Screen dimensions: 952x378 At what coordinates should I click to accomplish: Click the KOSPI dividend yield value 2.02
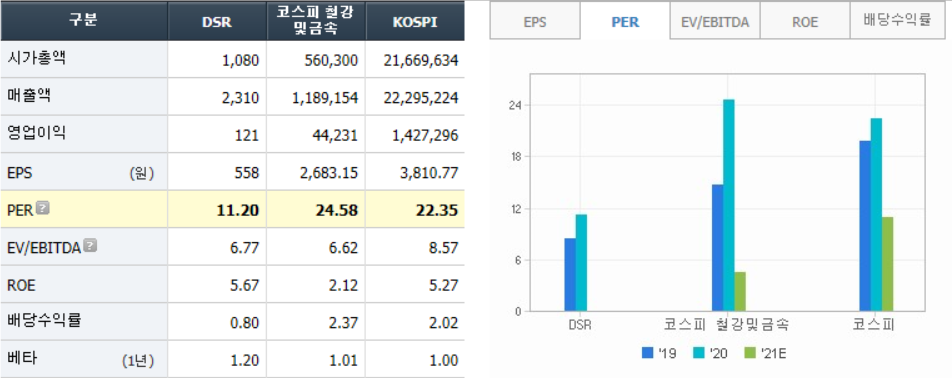pos(444,323)
